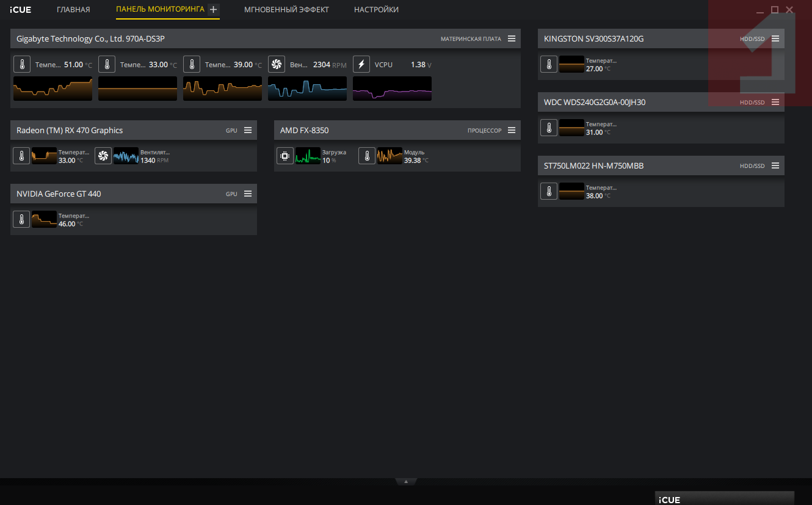Viewport: 812px width, 505px height.
Task: Go to the НАСТРОЙКИ tab
Action: [376, 10]
